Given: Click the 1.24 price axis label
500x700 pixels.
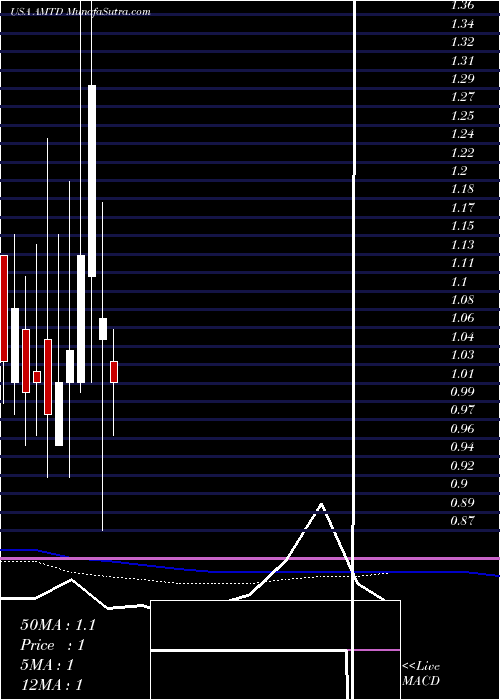Looking at the screenshot, I should coord(462,134).
